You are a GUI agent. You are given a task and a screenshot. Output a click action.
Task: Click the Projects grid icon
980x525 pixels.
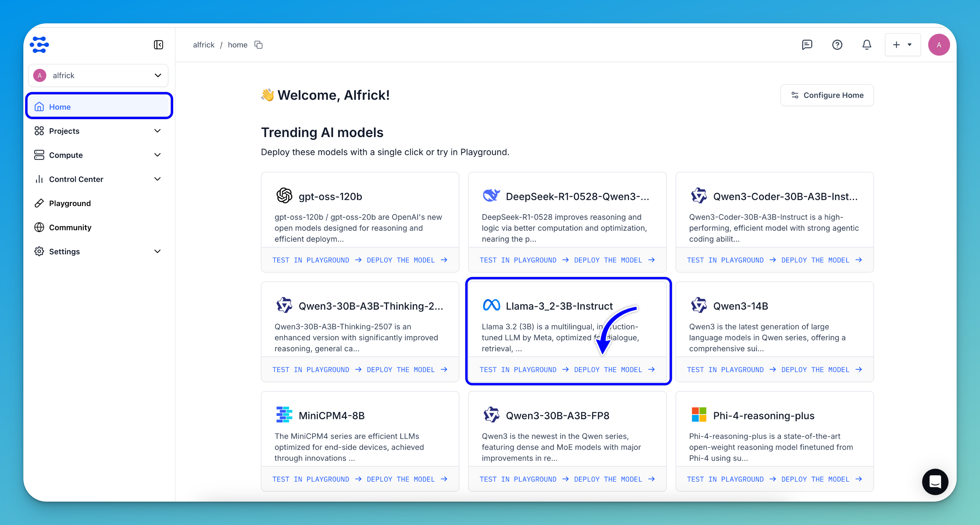tap(39, 131)
